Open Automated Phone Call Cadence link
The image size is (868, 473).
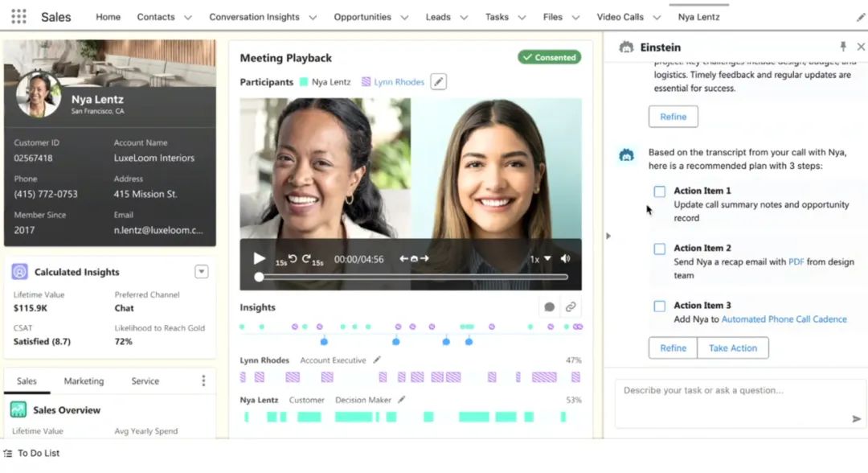(784, 319)
